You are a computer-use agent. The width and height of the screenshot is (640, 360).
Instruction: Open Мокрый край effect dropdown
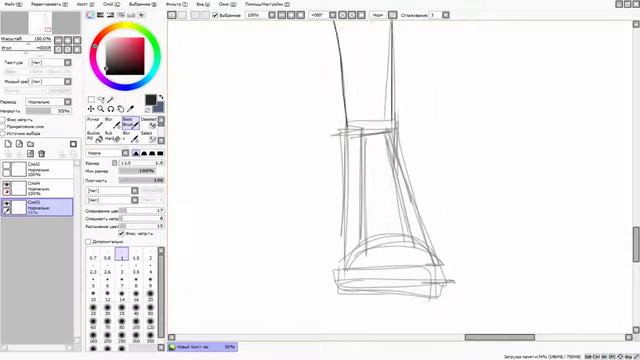pos(68,82)
